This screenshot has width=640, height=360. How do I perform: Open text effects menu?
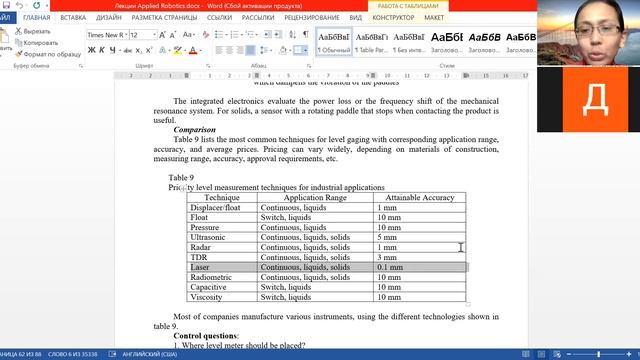click(162, 50)
